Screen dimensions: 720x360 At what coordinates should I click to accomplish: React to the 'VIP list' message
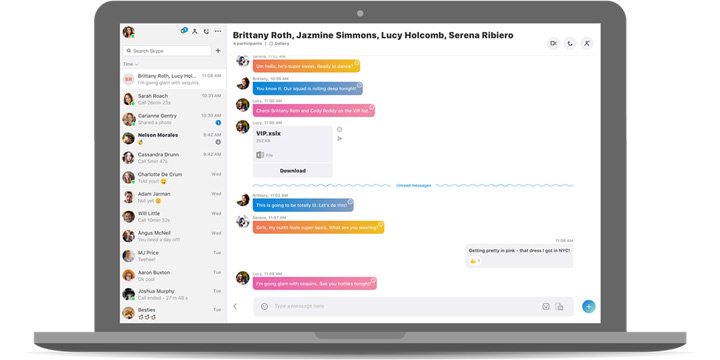click(371, 107)
